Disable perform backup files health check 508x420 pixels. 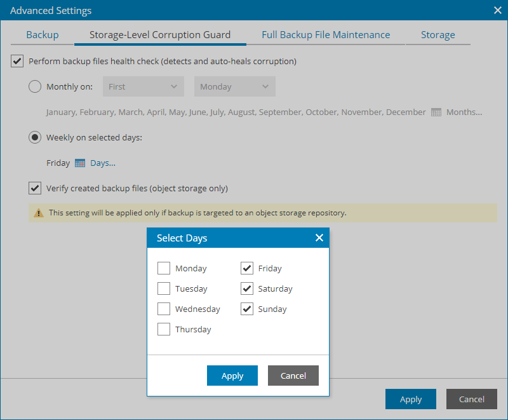coord(17,61)
